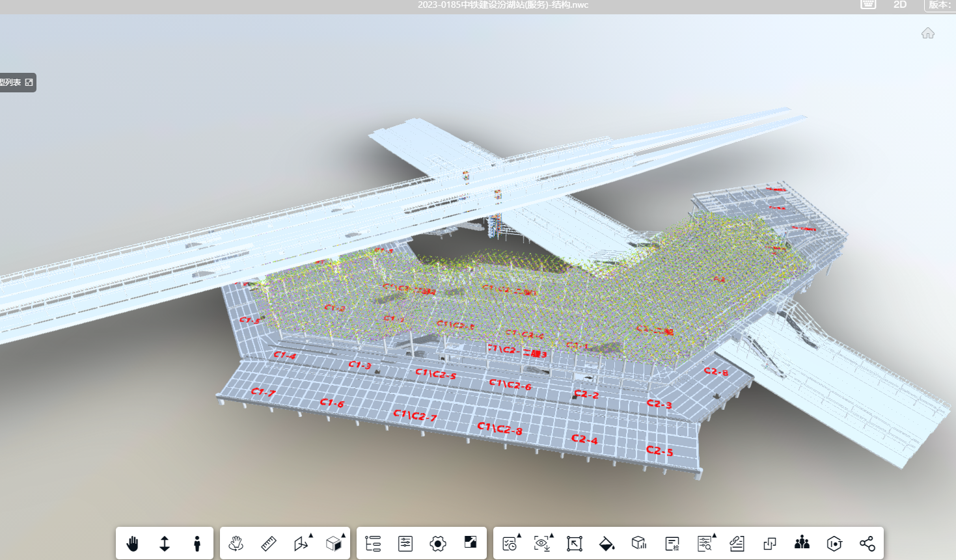Reset camera with the home view button

(x=927, y=33)
